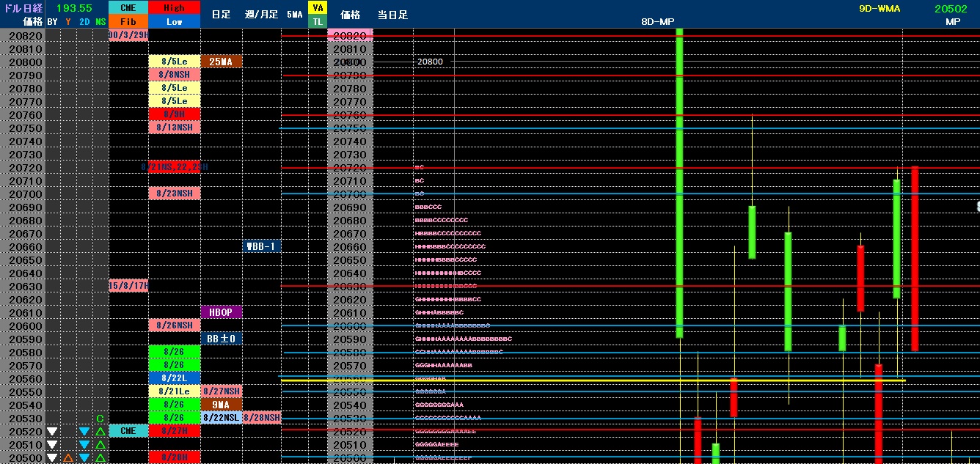Click the cyan CME cell in row 20520
This screenshot has width=980, height=464.
coord(128,431)
